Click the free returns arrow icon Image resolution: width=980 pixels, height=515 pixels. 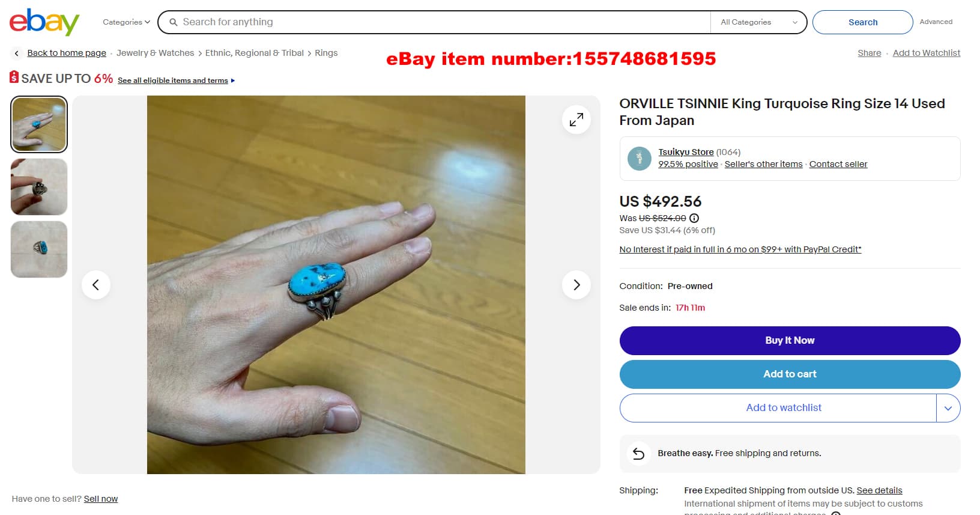pos(639,454)
